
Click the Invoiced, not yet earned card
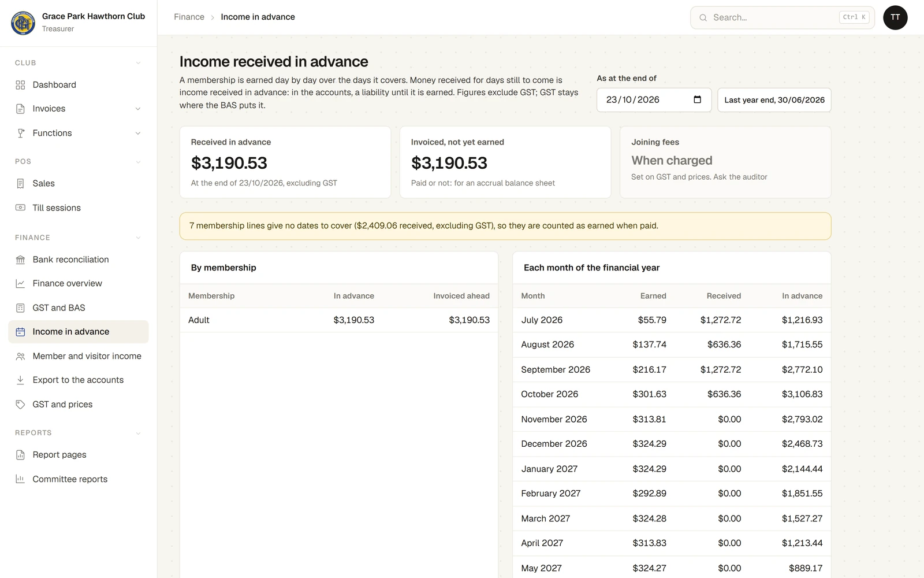point(505,162)
